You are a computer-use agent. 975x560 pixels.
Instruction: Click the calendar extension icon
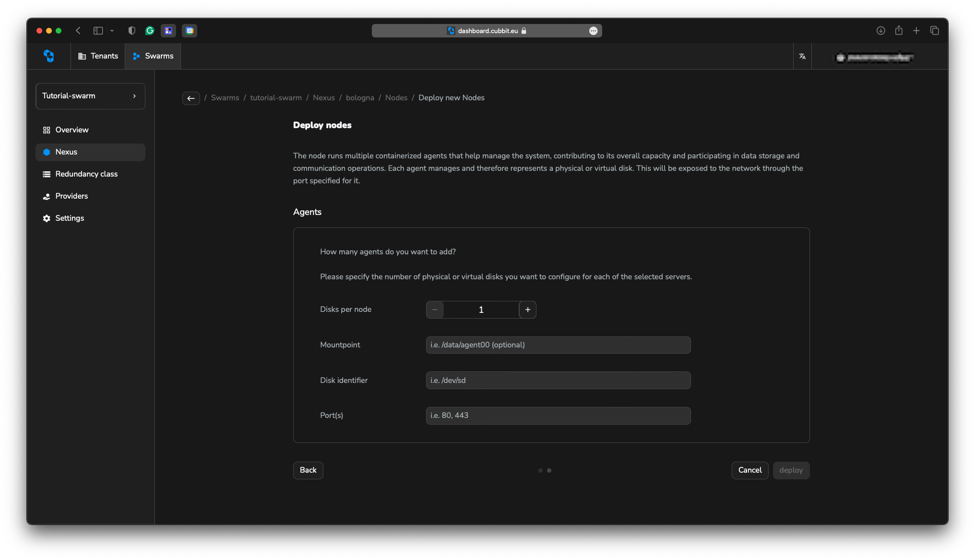point(190,31)
